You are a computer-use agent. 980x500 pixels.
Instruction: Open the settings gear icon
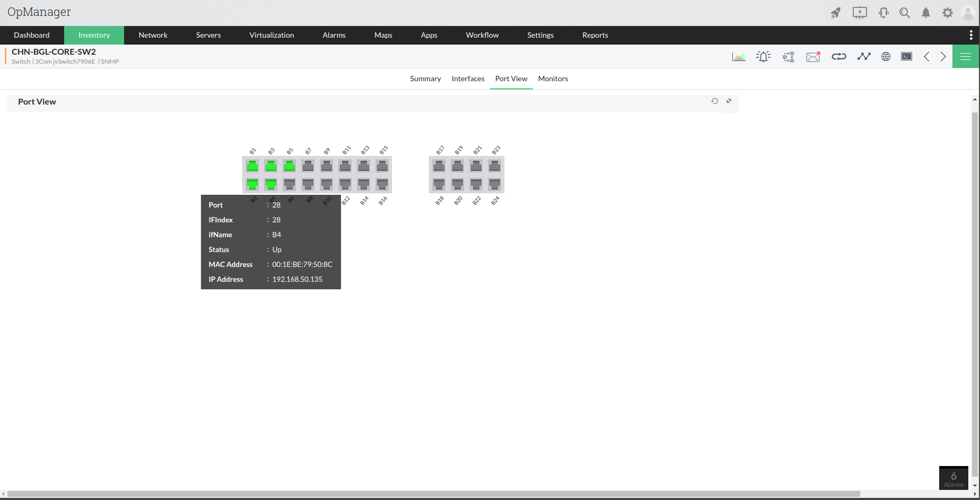[x=948, y=13]
